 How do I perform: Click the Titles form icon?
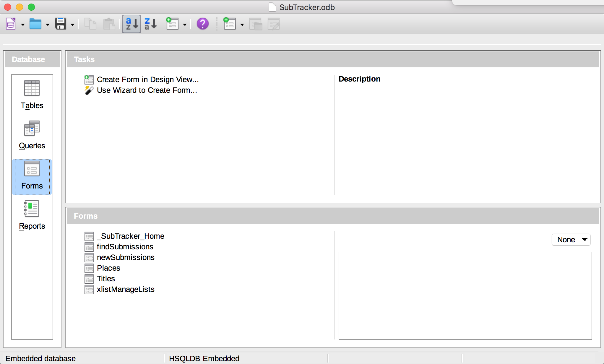(x=89, y=279)
